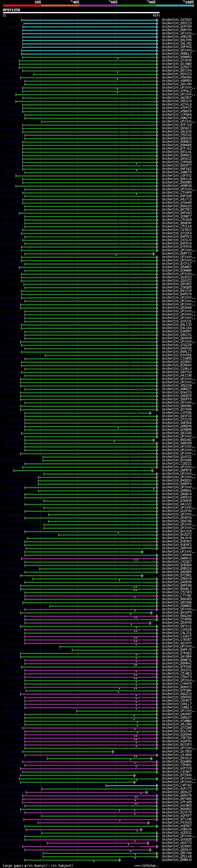Click the green ~80% identity legend segment
Image resolution: width=197 pixels, height=868 pixels.
point(137,6)
